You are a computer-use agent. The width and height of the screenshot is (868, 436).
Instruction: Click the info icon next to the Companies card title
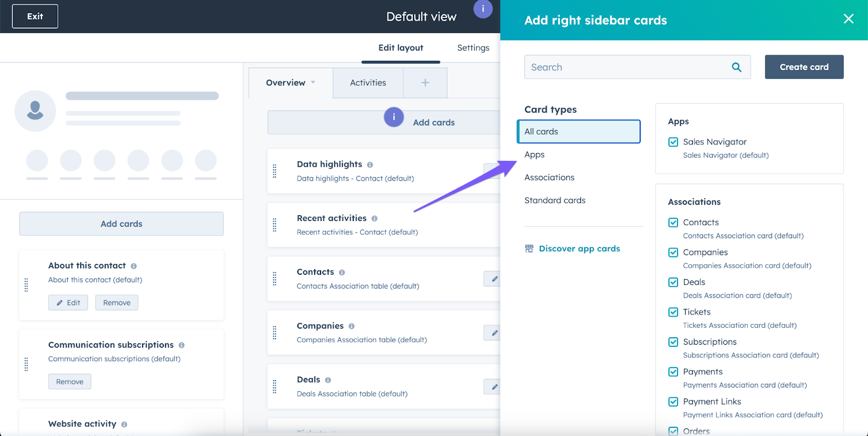click(352, 326)
